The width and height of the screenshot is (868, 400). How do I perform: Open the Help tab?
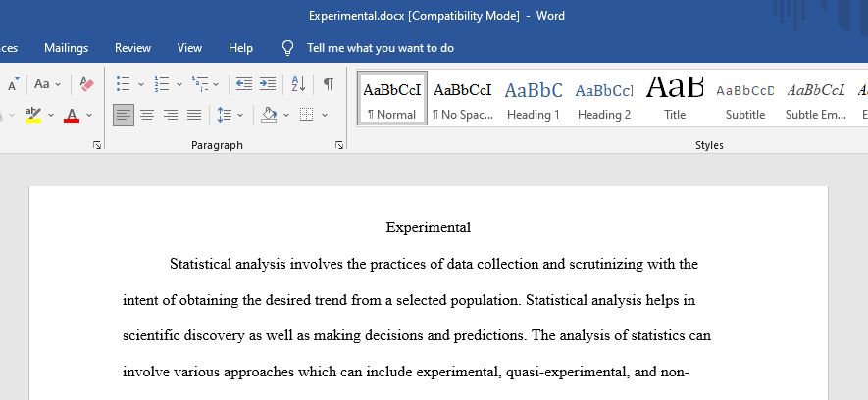(x=240, y=48)
